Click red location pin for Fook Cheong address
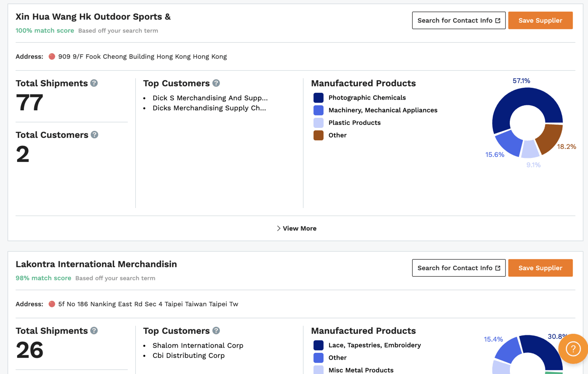The image size is (588, 374). [x=52, y=56]
